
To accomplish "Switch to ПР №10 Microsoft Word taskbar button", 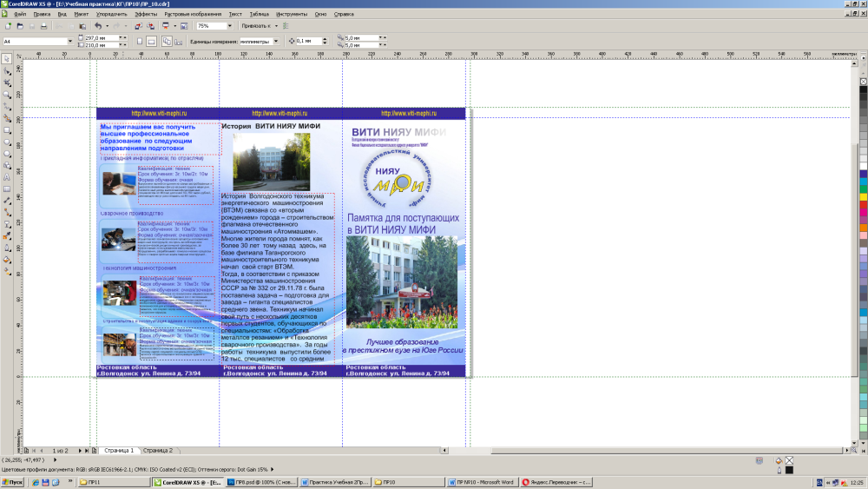I will (x=482, y=482).
